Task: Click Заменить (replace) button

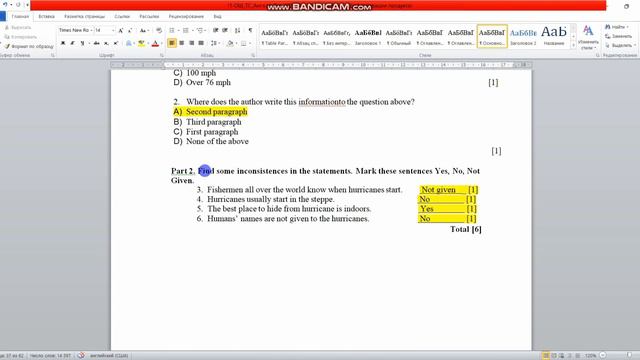Action: pyautogui.click(x=618, y=36)
